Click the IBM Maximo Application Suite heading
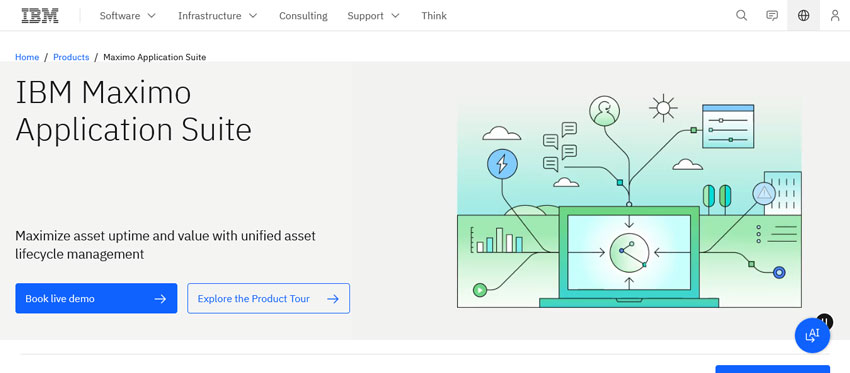 133,111
